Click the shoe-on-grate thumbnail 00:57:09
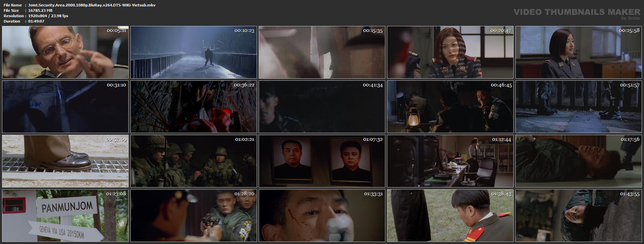Screen dimensions: 644x244 tap(65, 161)
